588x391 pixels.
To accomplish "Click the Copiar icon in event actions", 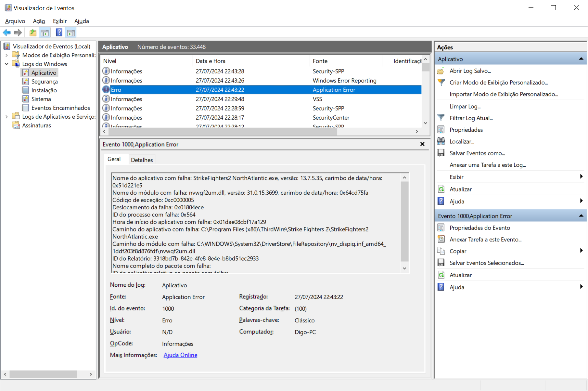I will (x=441, y=251).
